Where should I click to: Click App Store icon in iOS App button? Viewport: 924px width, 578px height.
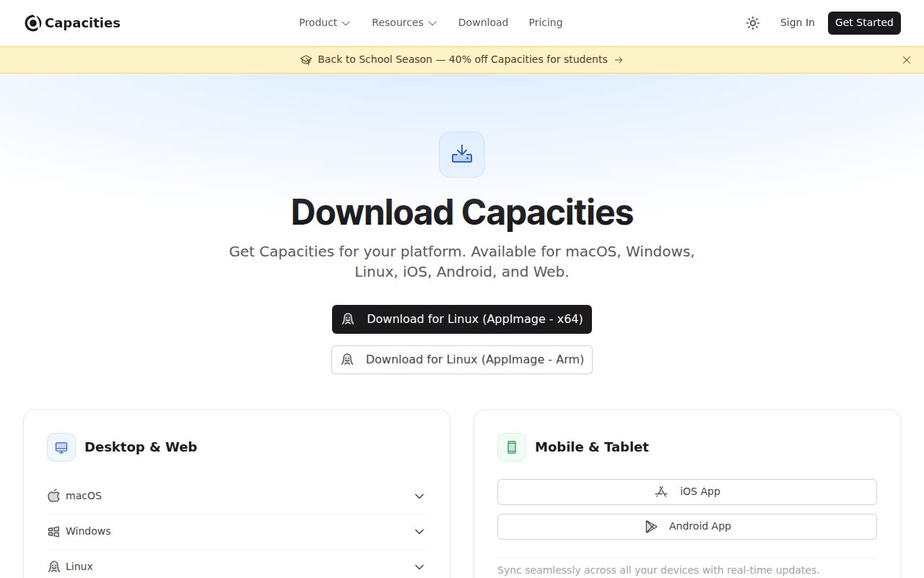pyautogui.click(x=661, y=492)
